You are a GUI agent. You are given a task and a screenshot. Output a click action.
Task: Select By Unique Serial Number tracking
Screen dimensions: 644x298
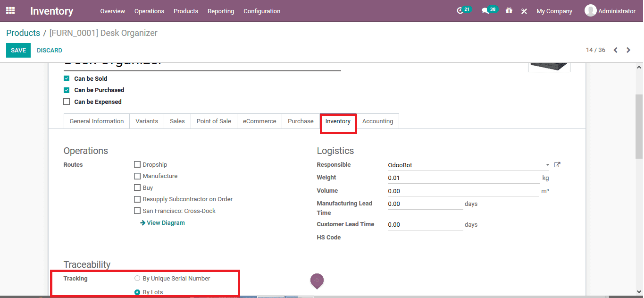(137, 278)
